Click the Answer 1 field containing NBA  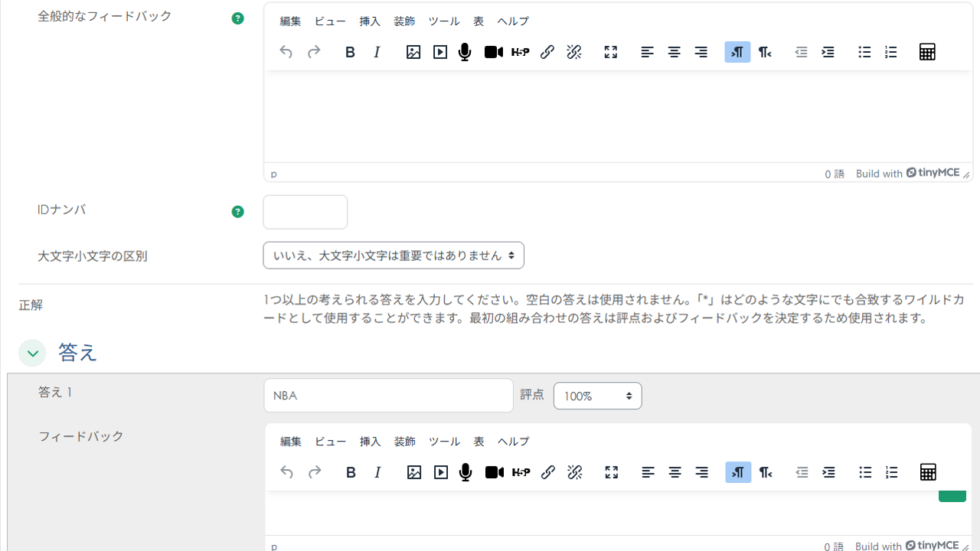[388, 395]
